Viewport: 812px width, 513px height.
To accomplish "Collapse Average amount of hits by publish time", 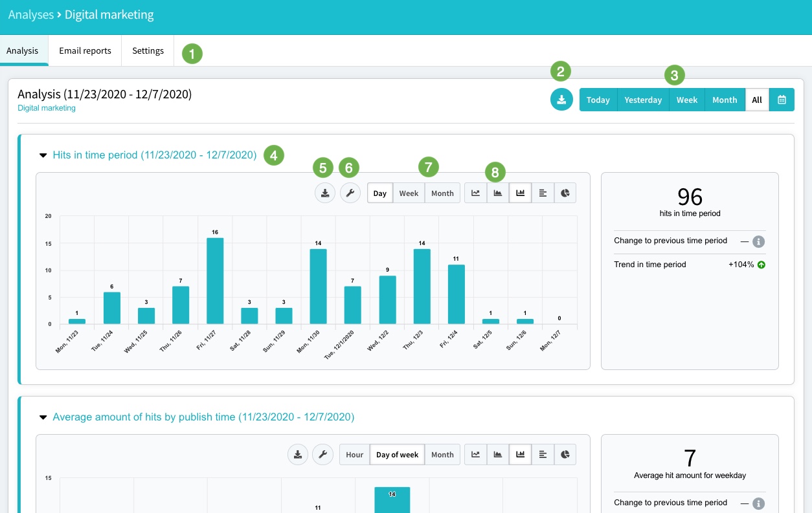I will (43, 417).
